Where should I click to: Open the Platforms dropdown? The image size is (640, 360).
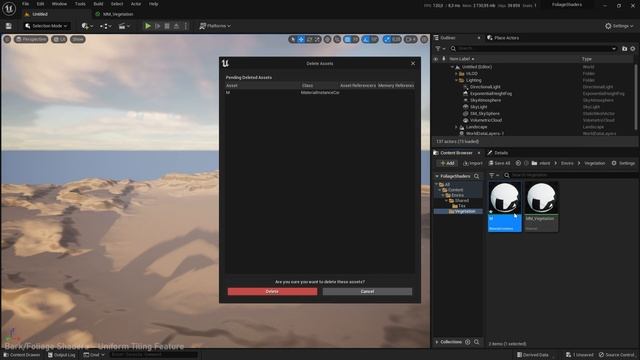click(215, 26)
